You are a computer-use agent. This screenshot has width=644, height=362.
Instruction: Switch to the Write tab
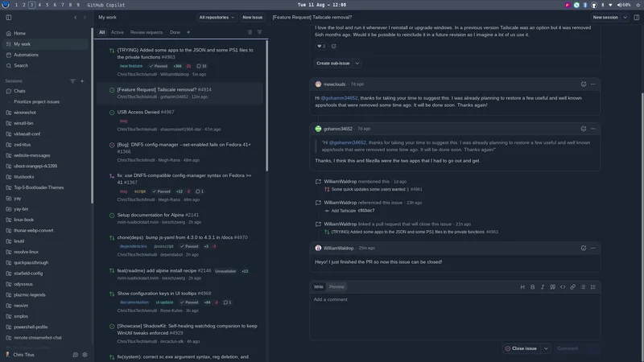click(318, 287)
